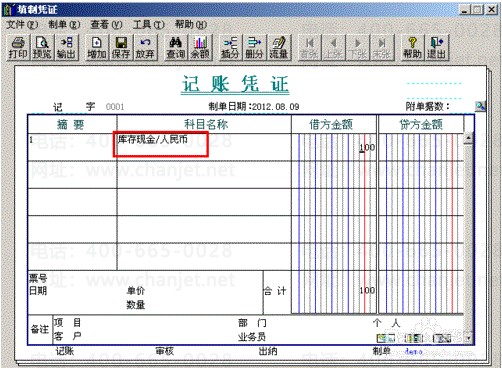The height and width of the screenshot is (368, 502).
Task: Click the debit amount 100 cell
Action: pyautogui.click(x=334, y=147)
